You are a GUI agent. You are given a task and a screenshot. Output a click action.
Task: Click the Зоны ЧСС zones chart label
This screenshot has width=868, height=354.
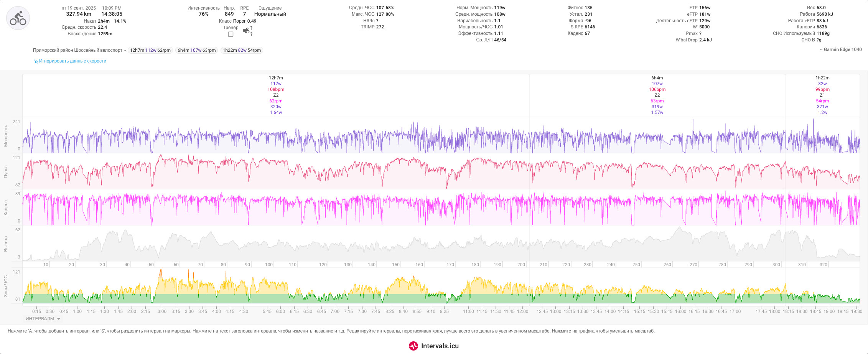[x=6, y=286]
